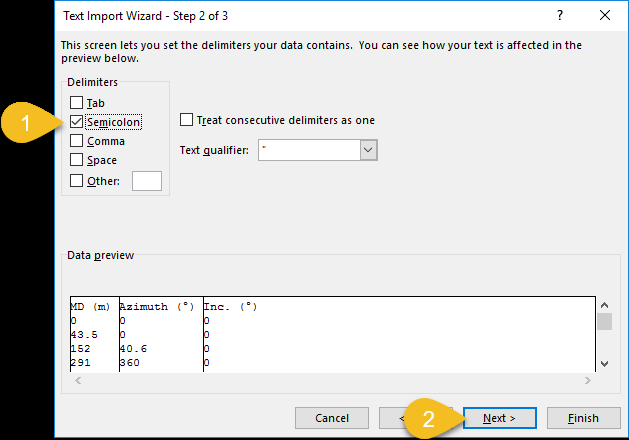Click the data preview scroll up arrow

(603, 305)
